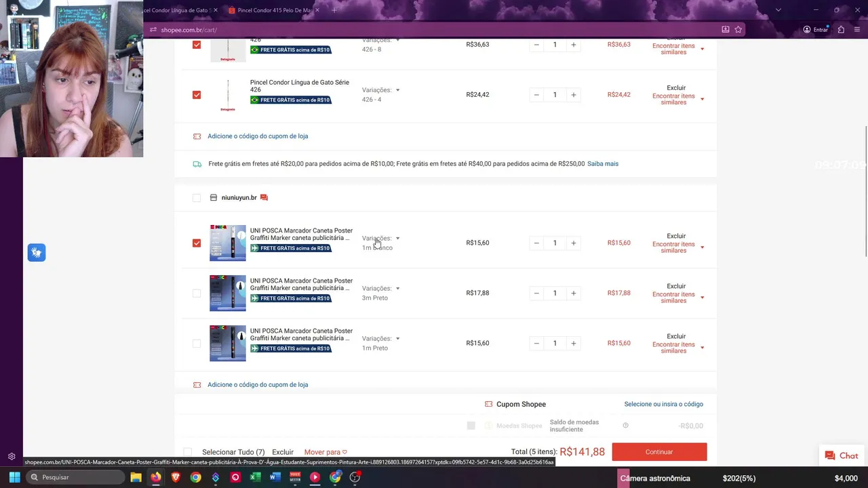Open Firefox from the taskbar
The height and width of the screenshot is (488, 868).
(x=156, y=477)
